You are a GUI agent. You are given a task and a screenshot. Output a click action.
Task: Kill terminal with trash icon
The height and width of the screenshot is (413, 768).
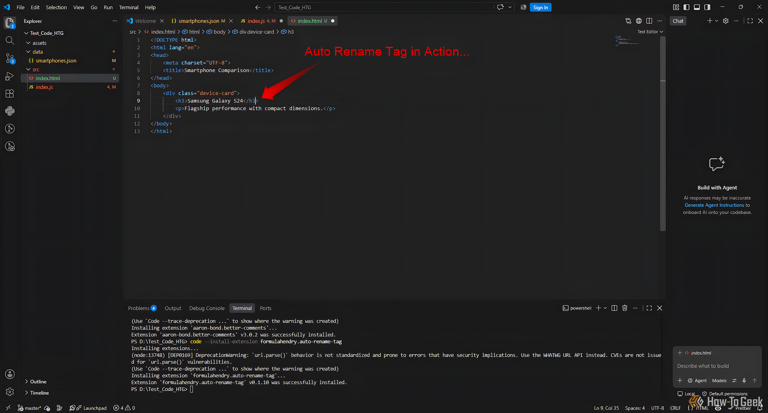[624, 308]
